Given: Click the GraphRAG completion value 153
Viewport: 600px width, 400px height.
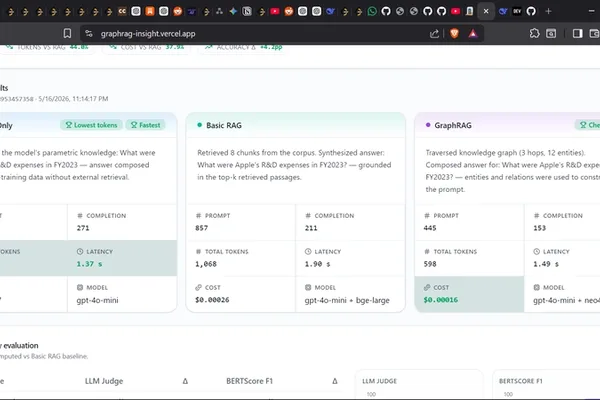Looking at the screenshot, I should tap(540, 228).
